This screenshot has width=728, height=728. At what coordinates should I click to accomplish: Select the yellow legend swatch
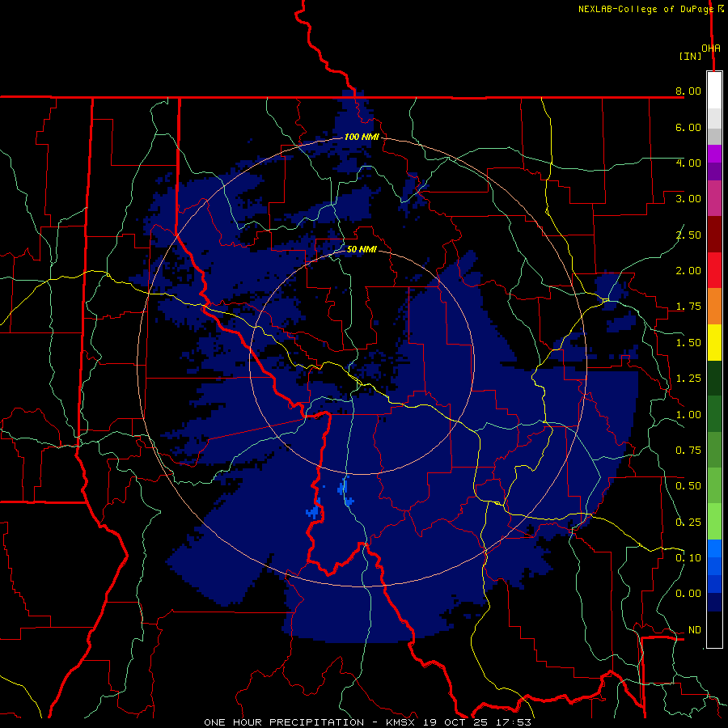pyautogui.click(x=714, y=342)
